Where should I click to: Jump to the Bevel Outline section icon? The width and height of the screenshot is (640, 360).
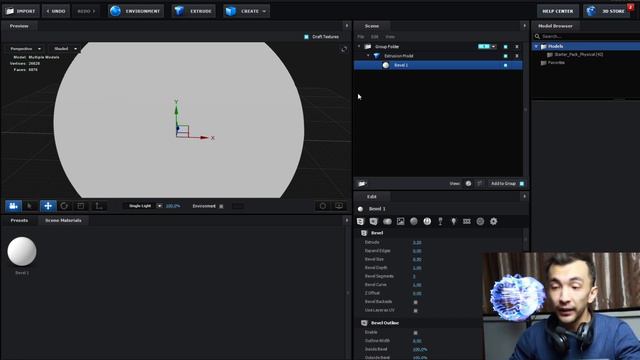373,221
